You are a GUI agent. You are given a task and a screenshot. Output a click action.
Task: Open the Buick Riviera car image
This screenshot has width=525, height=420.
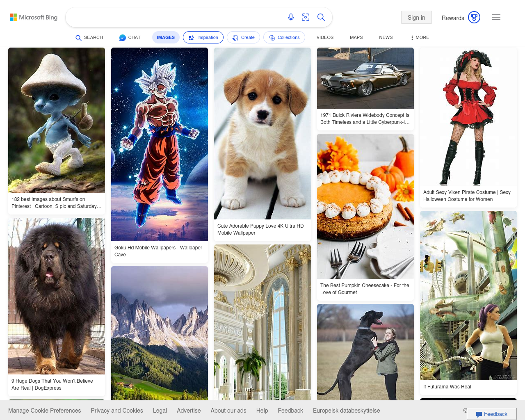click(365, 78)
